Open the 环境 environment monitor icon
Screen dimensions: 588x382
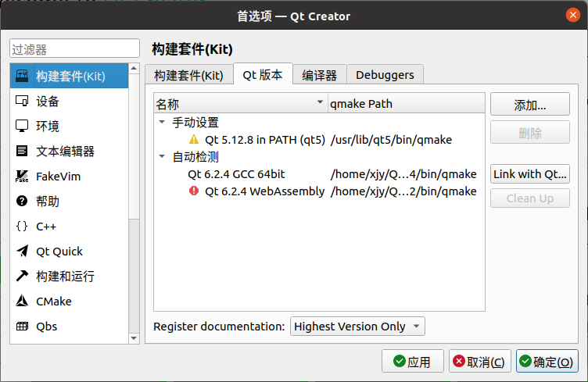22,126
